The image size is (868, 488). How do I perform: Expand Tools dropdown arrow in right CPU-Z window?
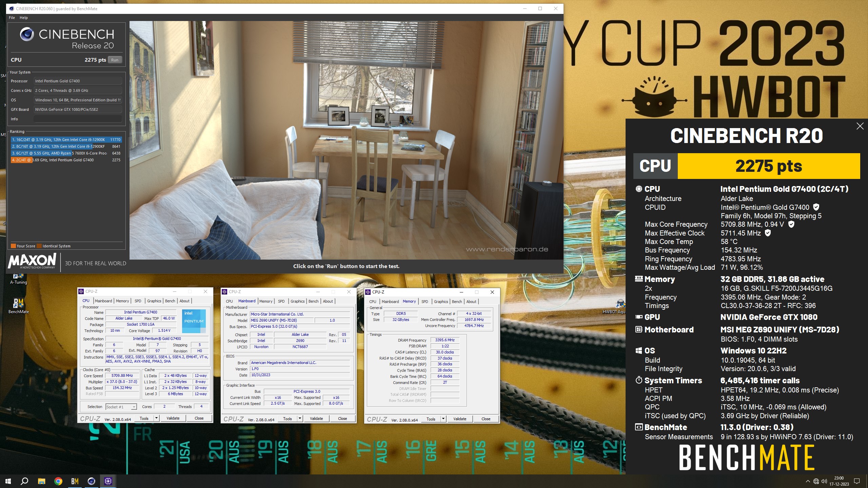[x=443, y=419]
